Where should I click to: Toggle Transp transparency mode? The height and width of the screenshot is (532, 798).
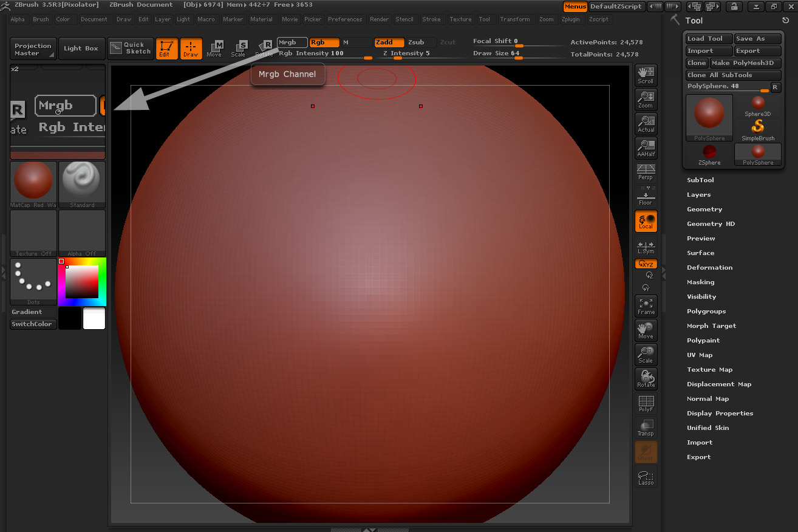click(646, 428)
